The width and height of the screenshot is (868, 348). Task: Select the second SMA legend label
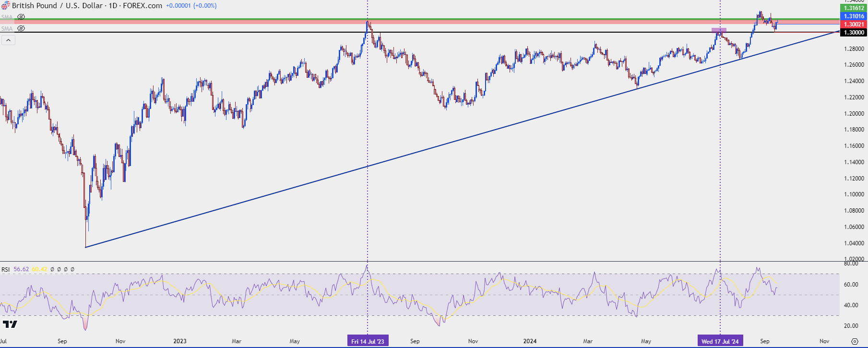(x=7, y=28)
